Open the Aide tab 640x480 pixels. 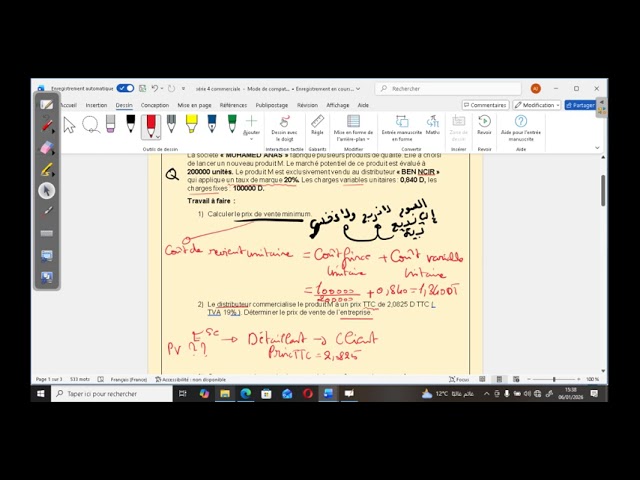tap(363, 105)
